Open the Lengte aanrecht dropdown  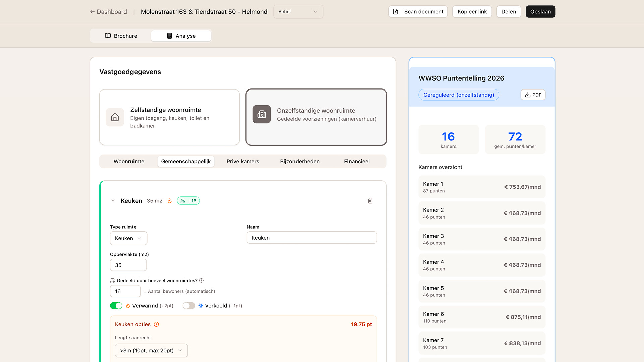pyautogui.click(x=151, y=351)
